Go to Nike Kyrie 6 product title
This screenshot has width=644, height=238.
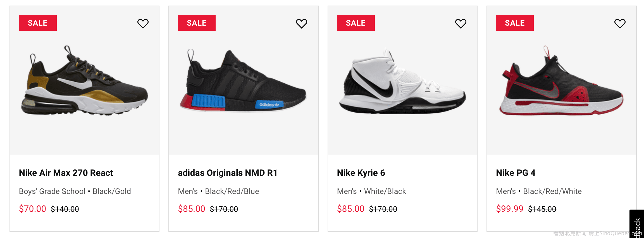pos(361,173)
